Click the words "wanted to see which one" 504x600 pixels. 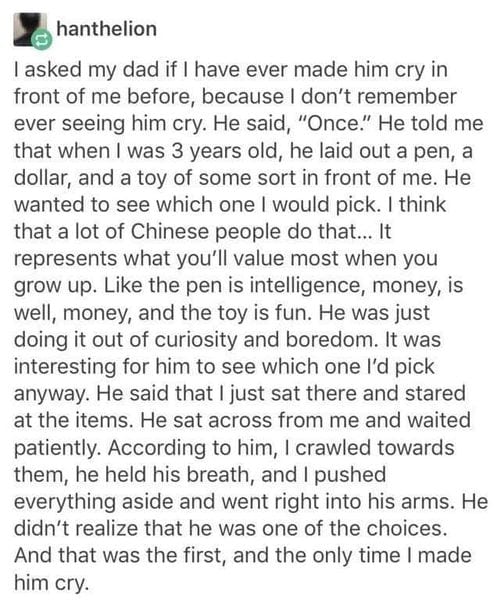point(134,205)
